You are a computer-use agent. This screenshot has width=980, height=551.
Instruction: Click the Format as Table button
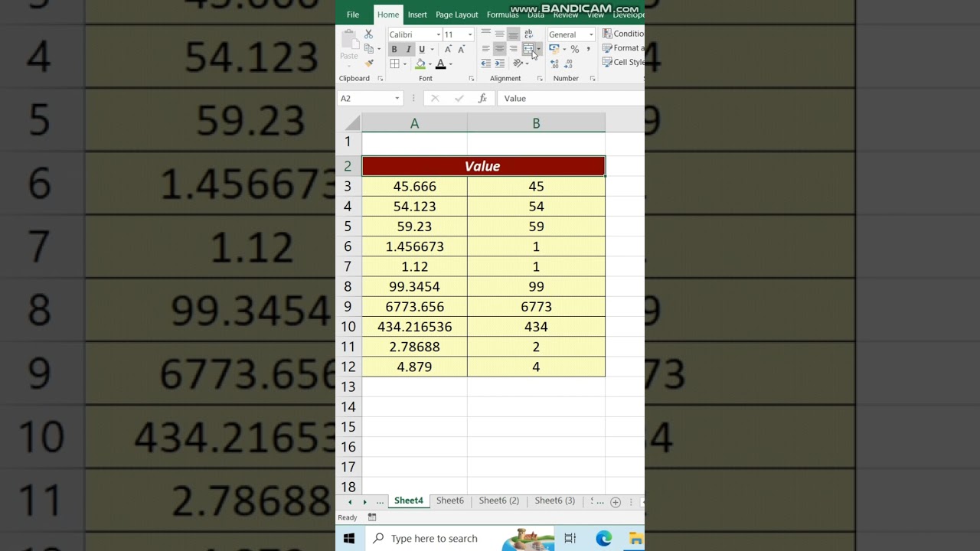tap(623, 48)
